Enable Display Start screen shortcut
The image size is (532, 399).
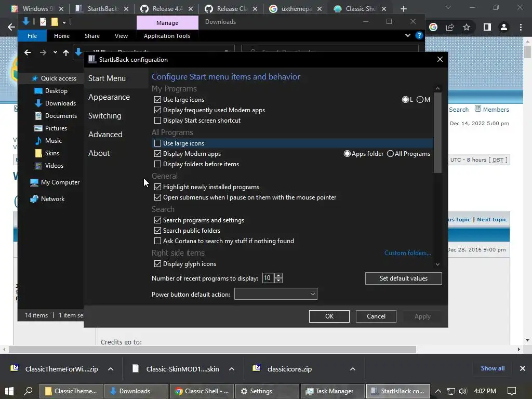click(157, 121)
